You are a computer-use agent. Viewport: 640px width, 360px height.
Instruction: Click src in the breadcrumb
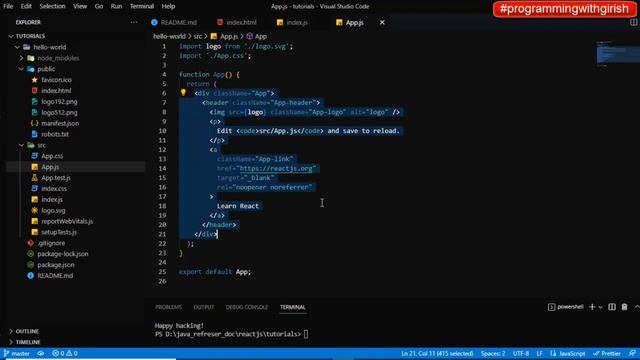click(198, 36)
